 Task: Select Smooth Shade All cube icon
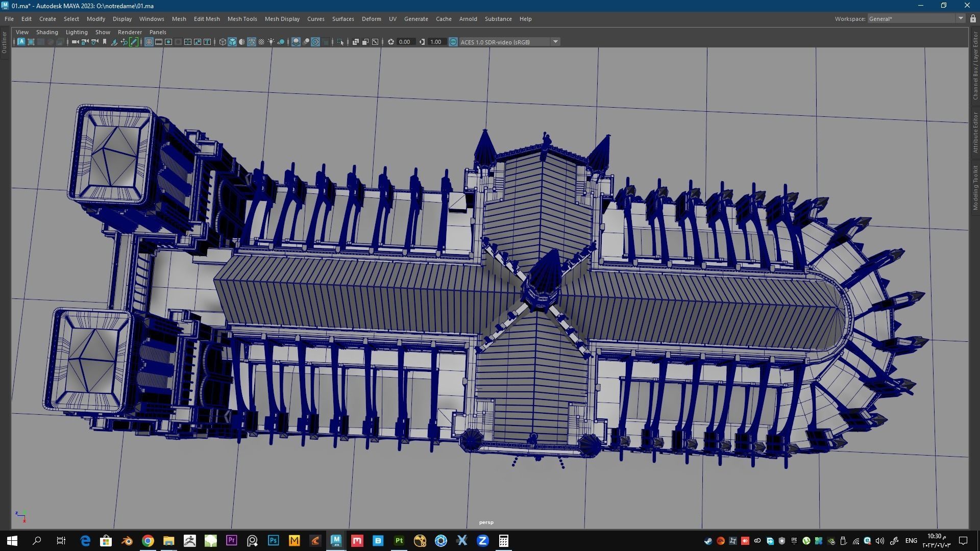click(232, 42)
